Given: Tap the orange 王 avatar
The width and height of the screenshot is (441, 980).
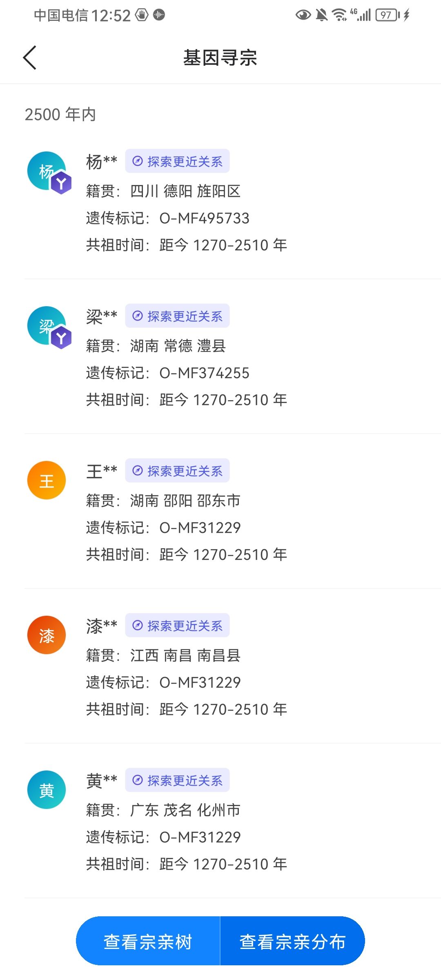Looking at the screenshot, I should pos(47,481).
